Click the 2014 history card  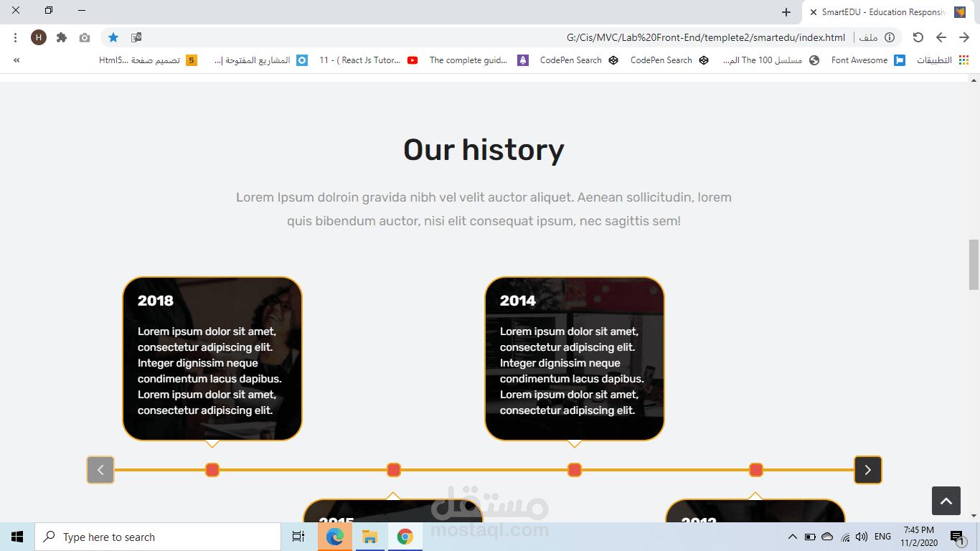coord(575,359)
